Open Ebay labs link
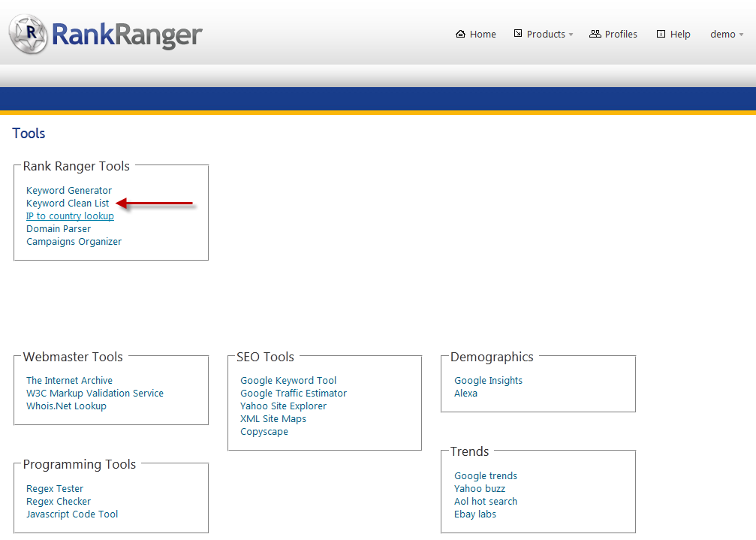756x540 pixels. pyautogui.click(x=475, y=514)
